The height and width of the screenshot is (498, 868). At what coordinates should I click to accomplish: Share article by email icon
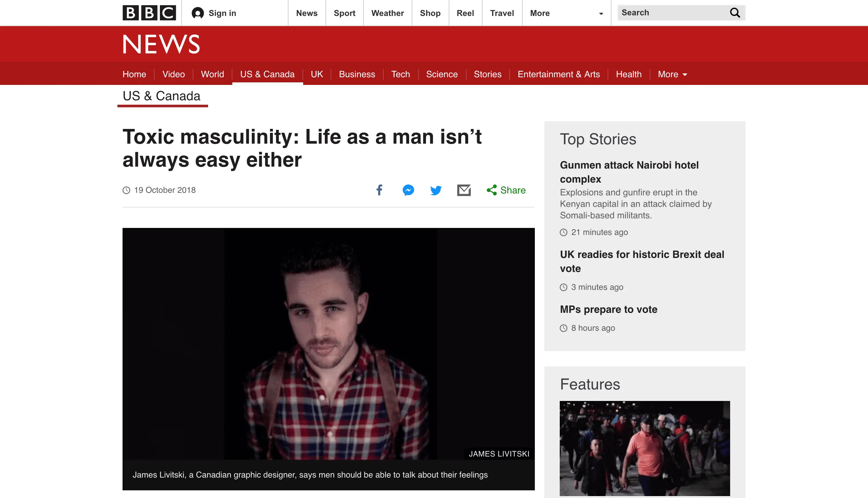pyautogui.click(x=464, y=190)
